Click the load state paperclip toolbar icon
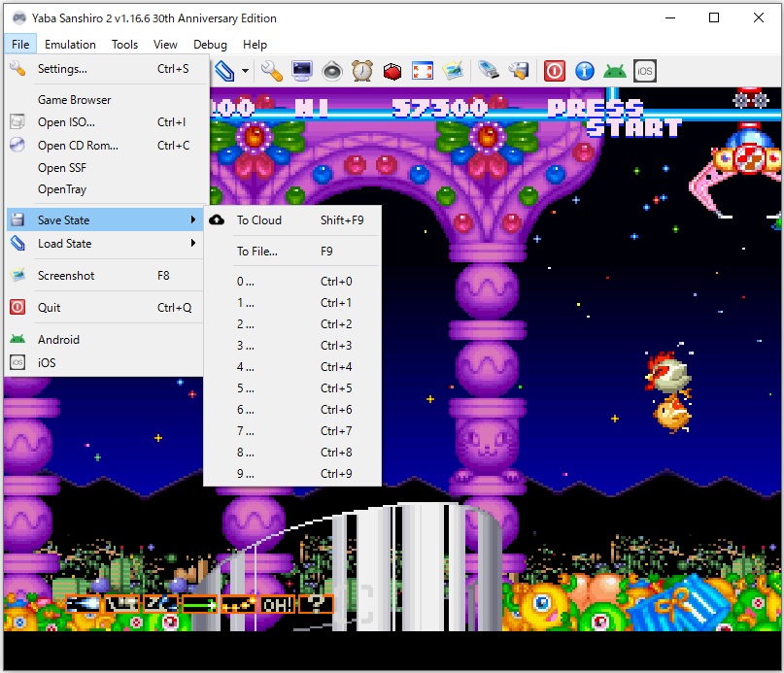This screenshot has width=784, height=673. (224, 71)
